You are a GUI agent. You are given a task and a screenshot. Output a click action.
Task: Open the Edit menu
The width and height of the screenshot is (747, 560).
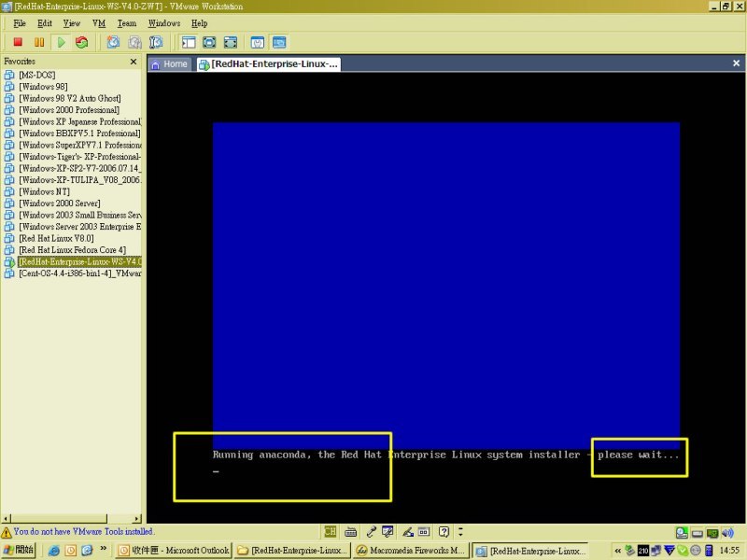(45, 23)
